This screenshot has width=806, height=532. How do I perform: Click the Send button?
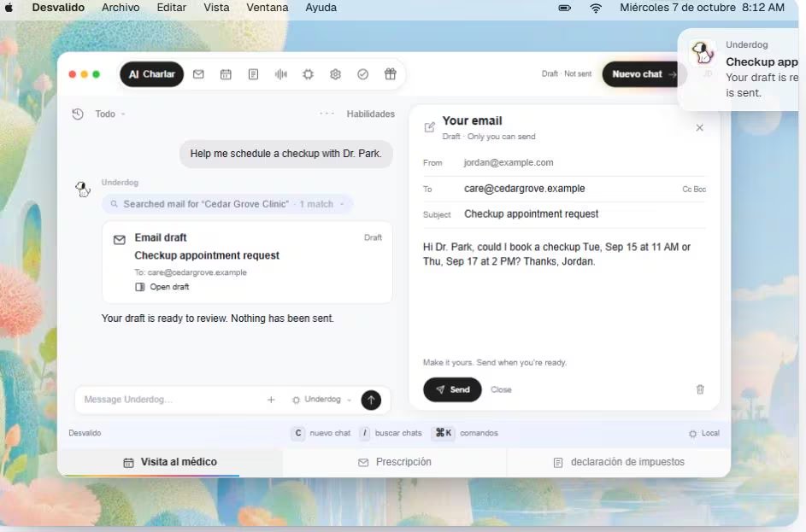452,389
